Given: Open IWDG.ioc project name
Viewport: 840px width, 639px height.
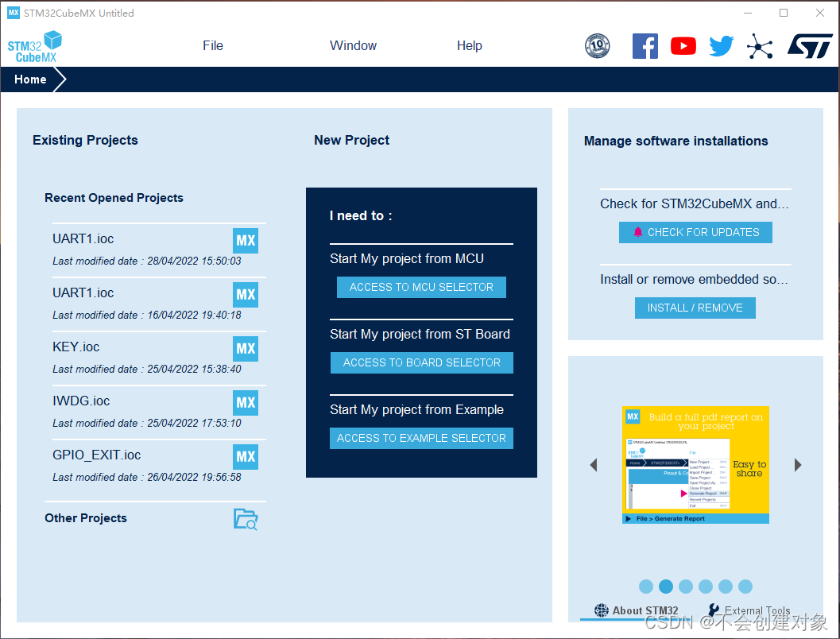Looking at the screenshot, I should (x=81, y=401).
